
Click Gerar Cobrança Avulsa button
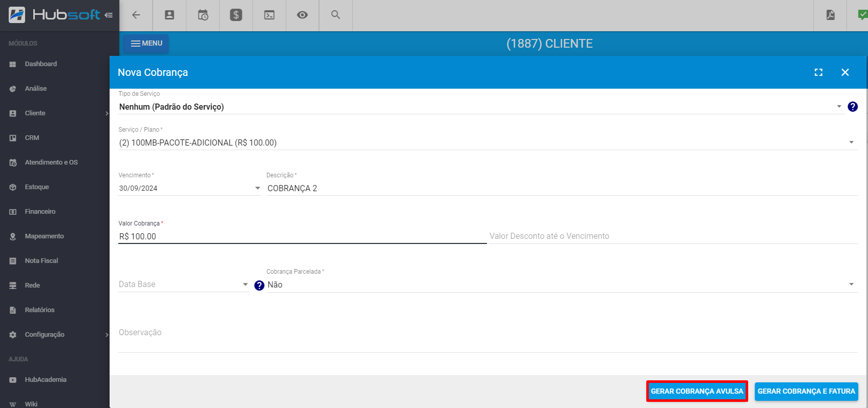tap(697, 391)
